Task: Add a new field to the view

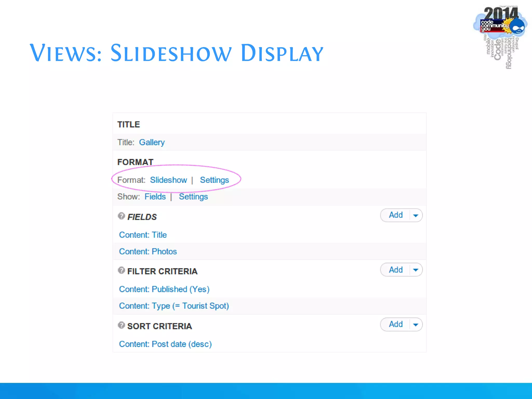Action: point(396,215)
